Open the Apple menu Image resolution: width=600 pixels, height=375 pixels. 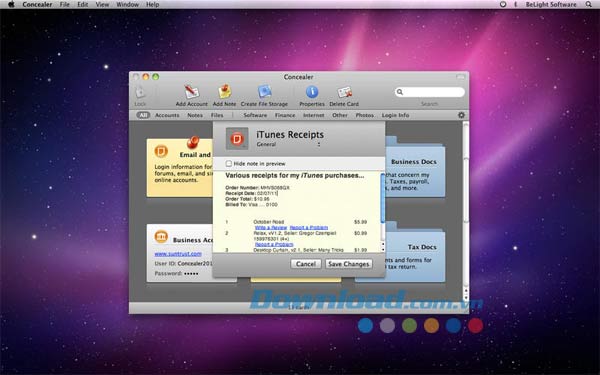pyautogui.click(x=11, y=5)
